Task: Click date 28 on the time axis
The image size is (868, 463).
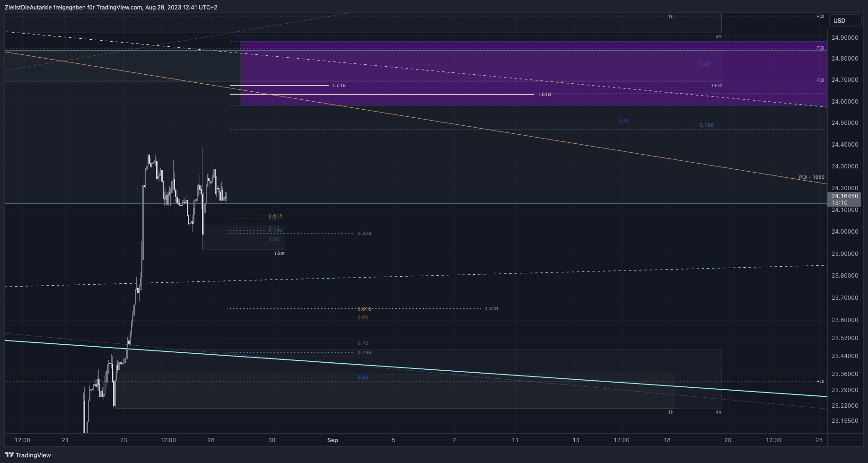Action: pos(211,440)
